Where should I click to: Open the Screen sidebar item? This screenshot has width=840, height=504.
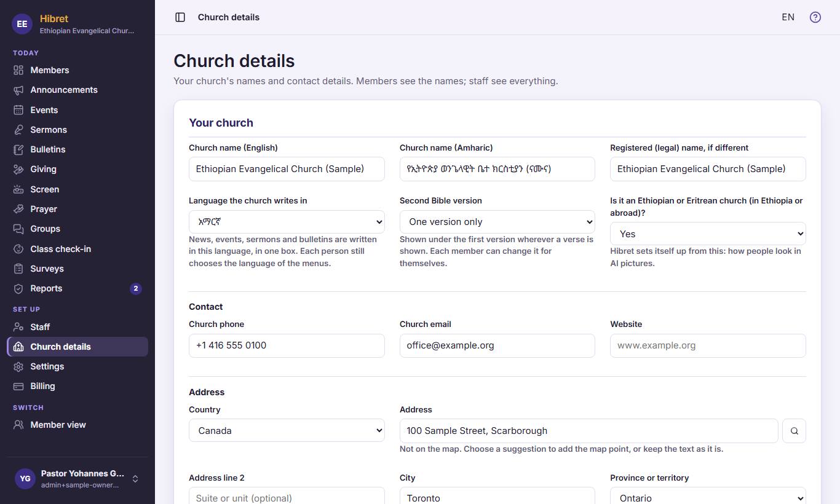77,189
